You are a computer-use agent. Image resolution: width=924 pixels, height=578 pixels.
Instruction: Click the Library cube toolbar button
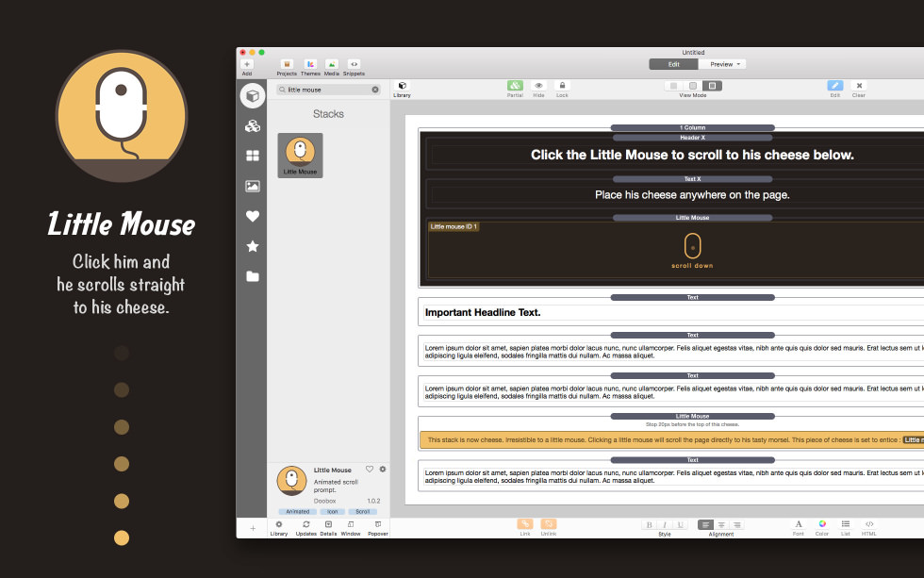pyautogui.click(x=403, y=86)
